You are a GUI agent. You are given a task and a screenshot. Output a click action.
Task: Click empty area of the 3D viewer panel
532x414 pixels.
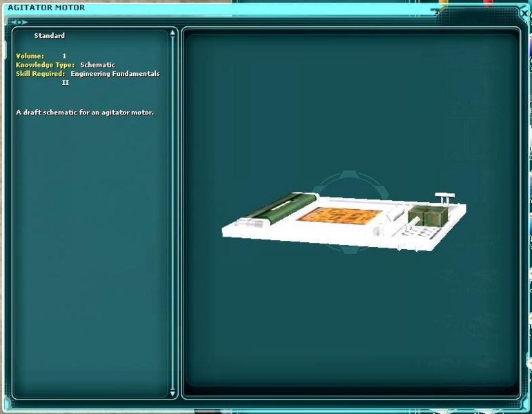(345, 324)
